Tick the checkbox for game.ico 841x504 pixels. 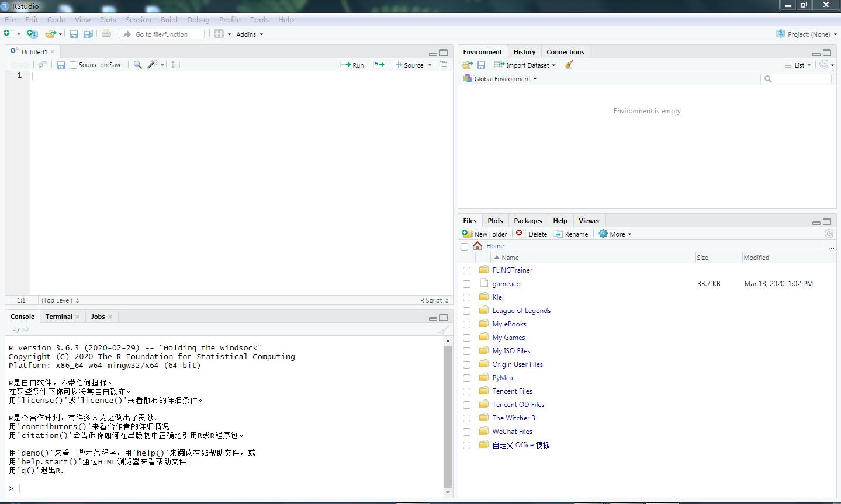click(466, 284)
